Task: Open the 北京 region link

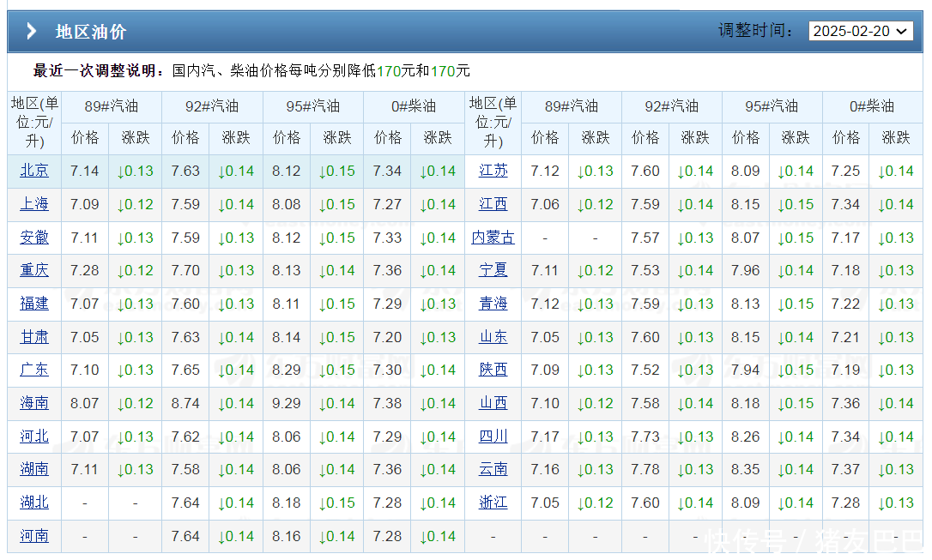Action: click(x=34, y=171)
